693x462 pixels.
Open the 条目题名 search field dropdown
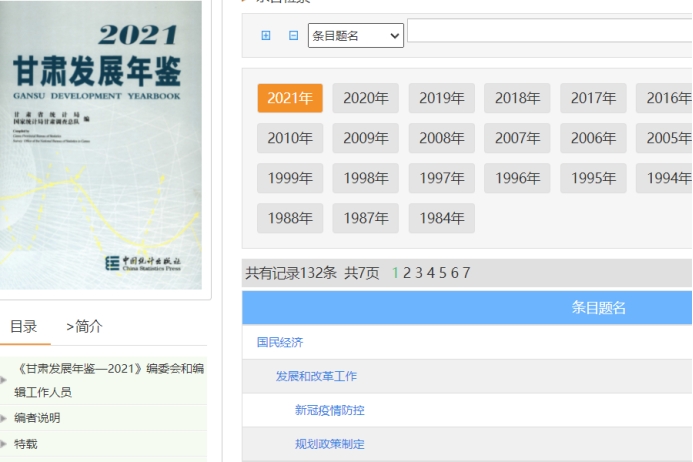(355, 36)
